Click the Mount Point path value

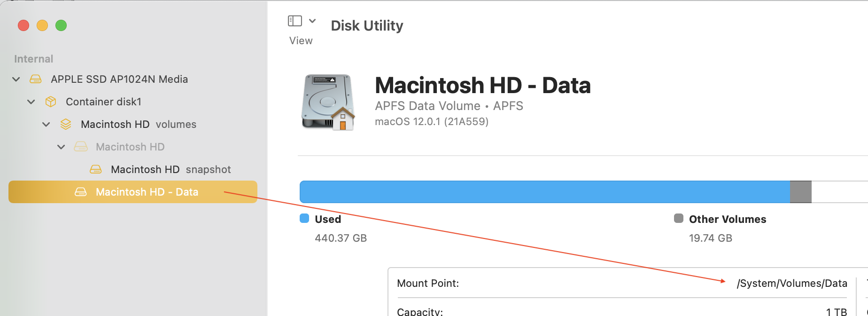tap(792, 283)
